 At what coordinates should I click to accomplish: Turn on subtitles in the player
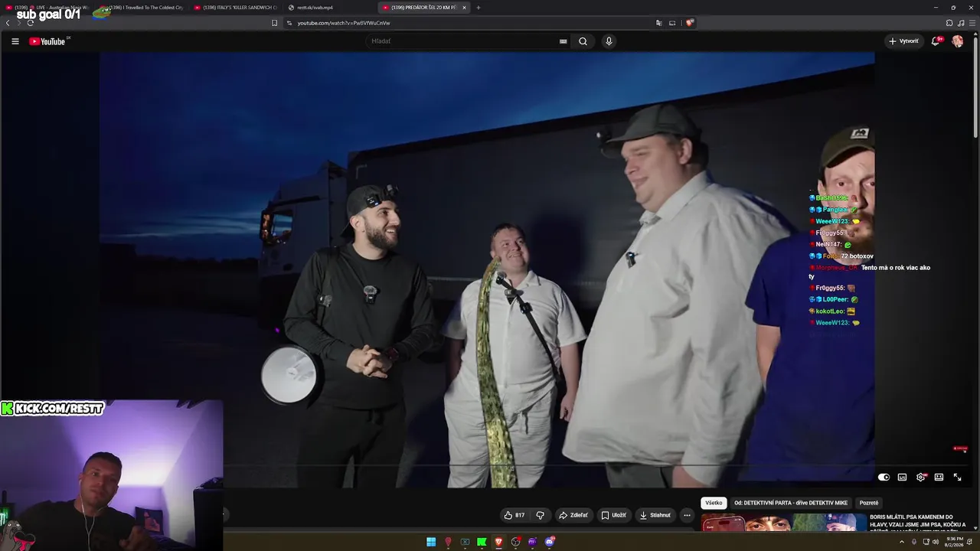pyautogui.click(x=902, y=477)
